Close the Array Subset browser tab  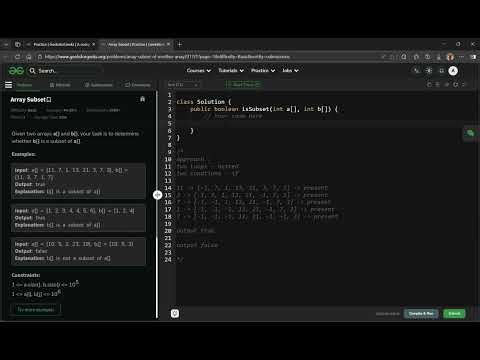pyautogui.click(x=168, y=44)
